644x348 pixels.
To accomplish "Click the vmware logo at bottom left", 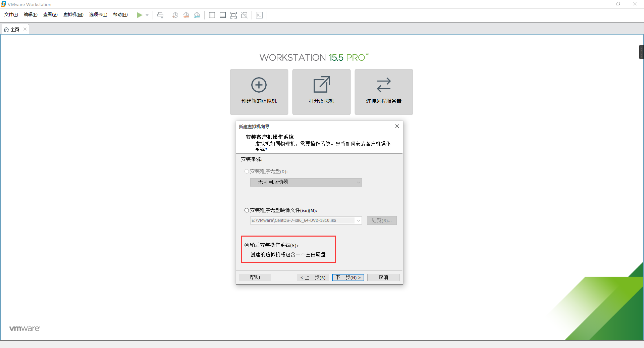I will (x=24, y=329).
